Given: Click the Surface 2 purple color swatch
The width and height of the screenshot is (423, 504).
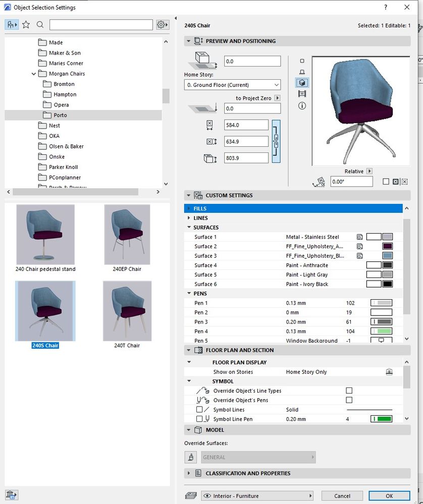Looking at the screenshot, I should click(x=387, y=247).
